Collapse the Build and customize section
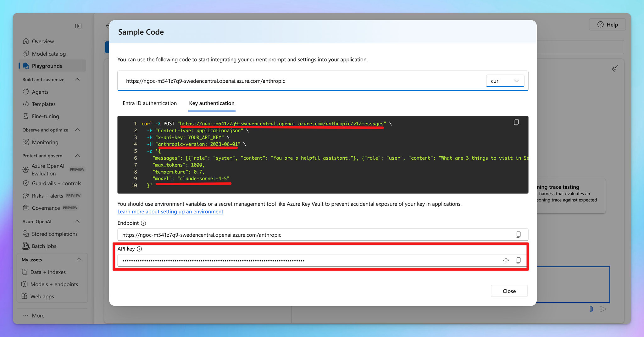Viewport: 644px width, 337px height. coord(77,80)
